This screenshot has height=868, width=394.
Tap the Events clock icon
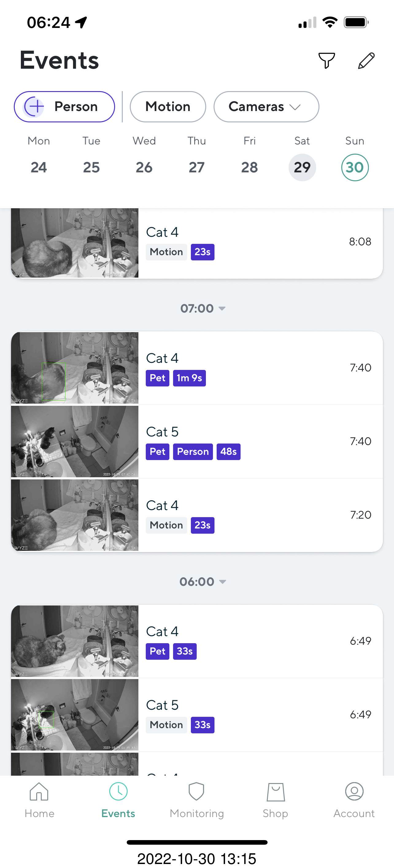point(118,792)
